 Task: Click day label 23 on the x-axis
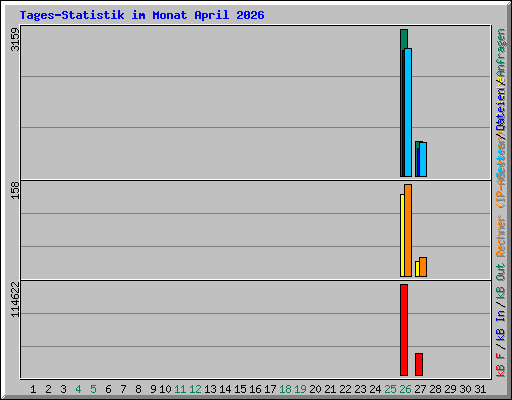pyautogui.click(x=360, y=389)
